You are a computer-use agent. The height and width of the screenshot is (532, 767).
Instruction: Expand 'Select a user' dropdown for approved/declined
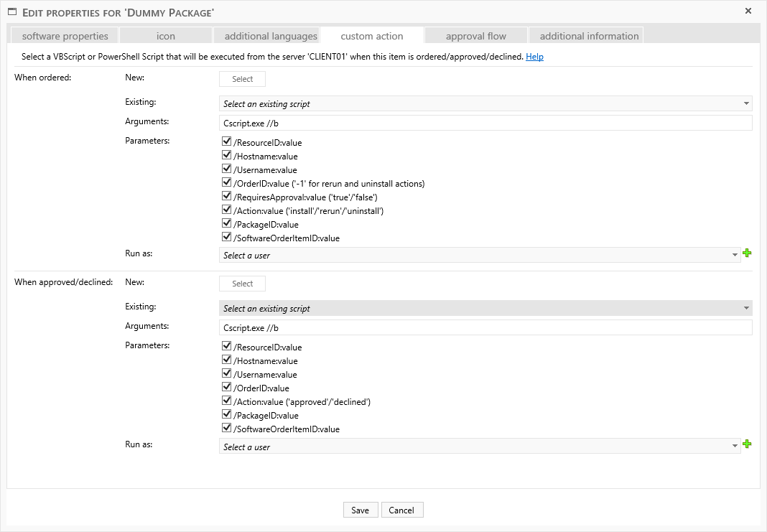point(479,447)
